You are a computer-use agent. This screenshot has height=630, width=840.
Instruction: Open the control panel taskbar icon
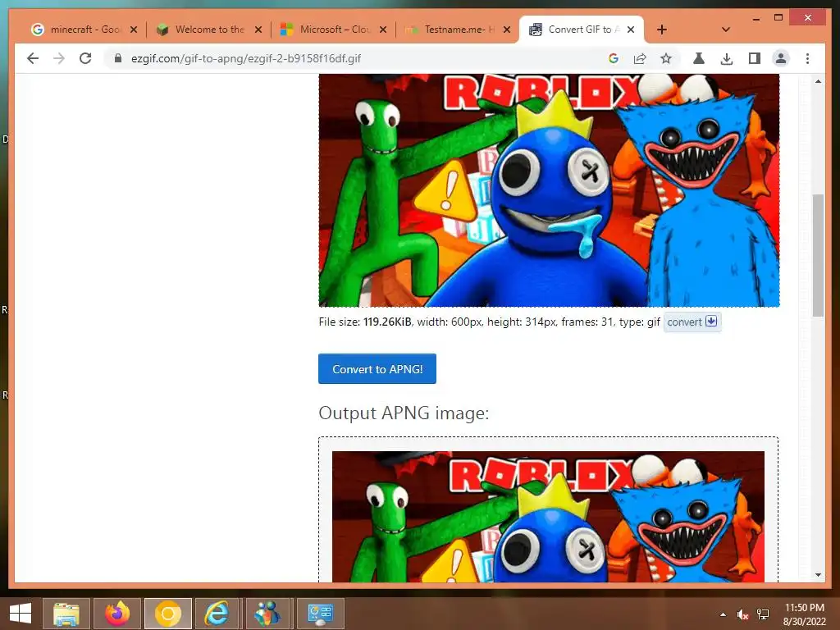point(321,614)
